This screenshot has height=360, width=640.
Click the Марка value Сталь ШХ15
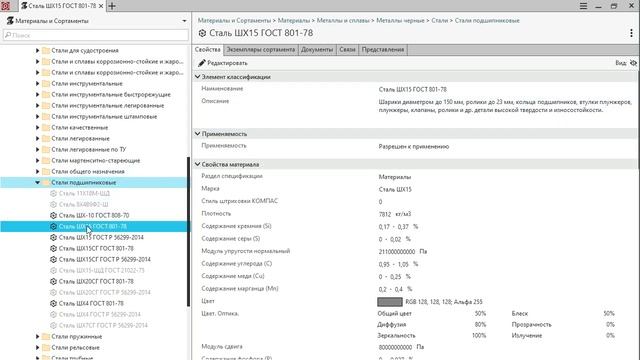395,189
